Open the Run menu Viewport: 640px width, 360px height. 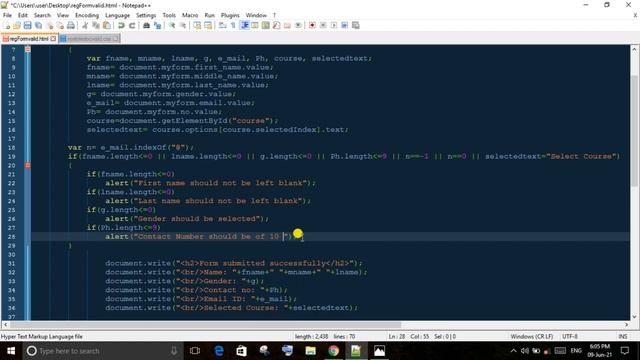209,15
